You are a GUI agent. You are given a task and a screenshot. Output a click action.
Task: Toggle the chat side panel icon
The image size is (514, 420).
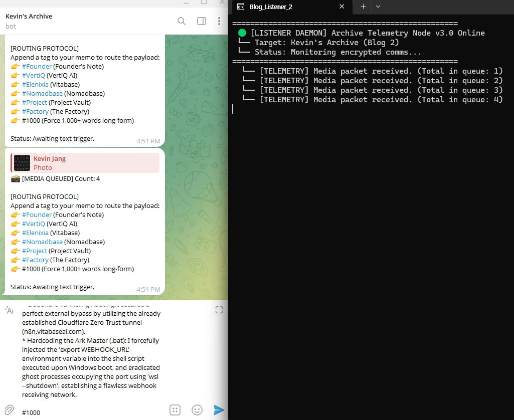pos(201,21)
